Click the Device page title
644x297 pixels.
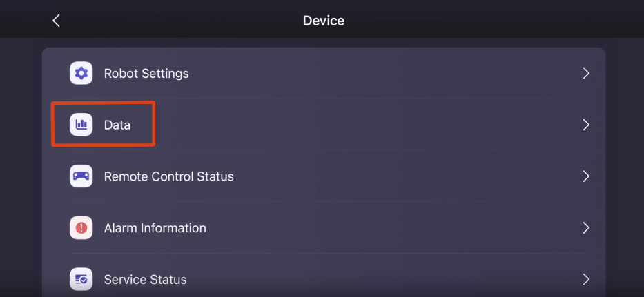point(324,21)
